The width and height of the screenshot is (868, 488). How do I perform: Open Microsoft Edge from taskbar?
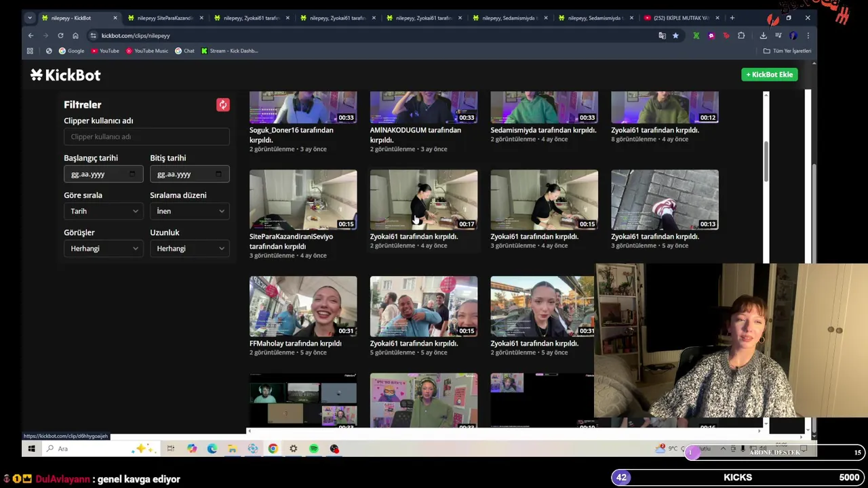click(x=212, y=449)
